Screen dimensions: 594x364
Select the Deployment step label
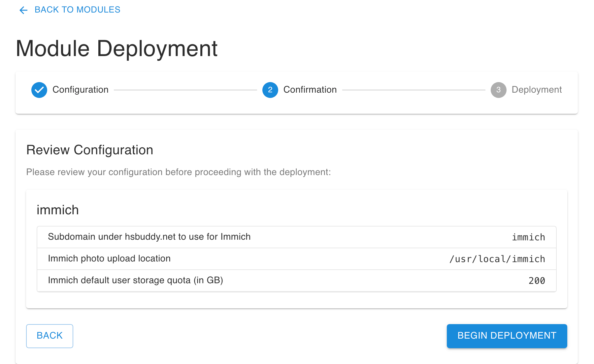[x=537, y=90]
